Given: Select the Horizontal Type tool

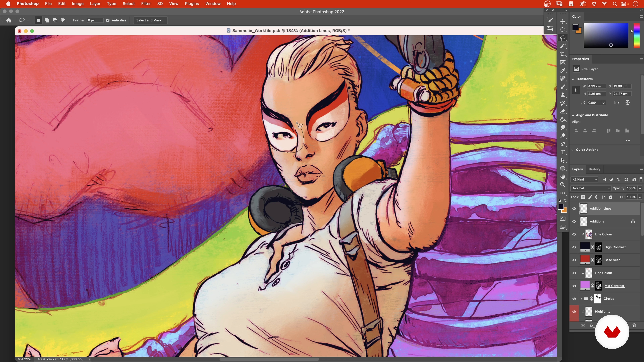Looking at the screenshot, I should point(563,152).
